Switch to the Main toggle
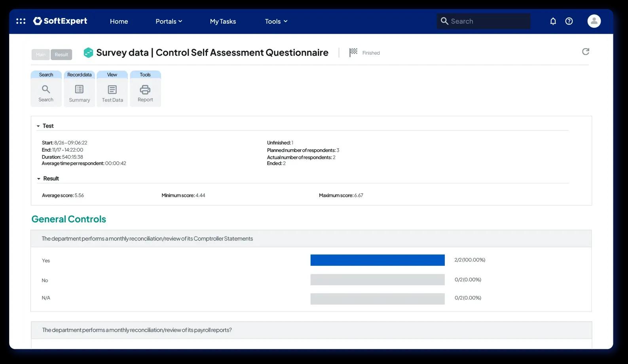This screenshot has height=364, width=628. (x=41, y=55)
